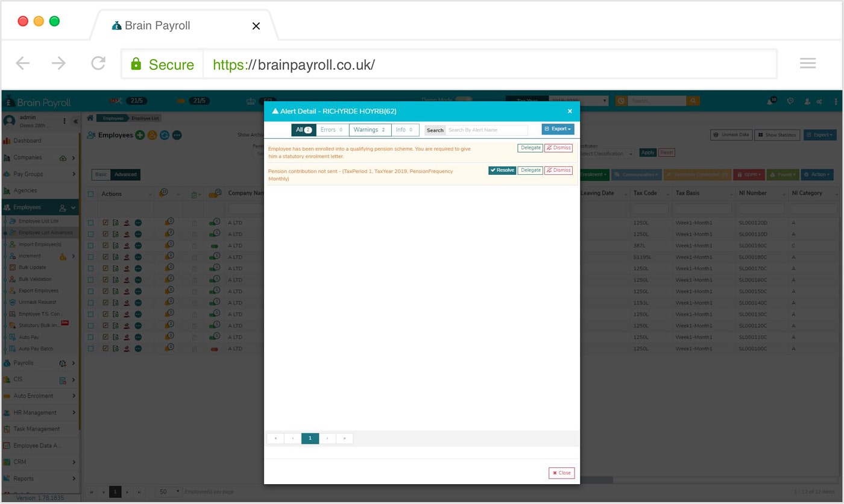Delegate the statutory enrolment letter alert

[531, 148]
